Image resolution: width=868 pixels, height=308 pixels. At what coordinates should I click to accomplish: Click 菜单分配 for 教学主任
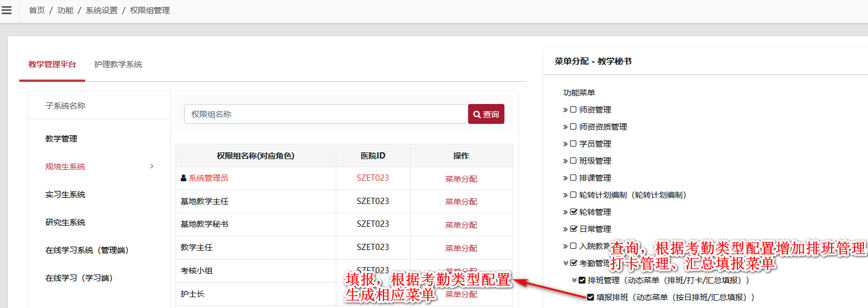[x=461, y=248]
